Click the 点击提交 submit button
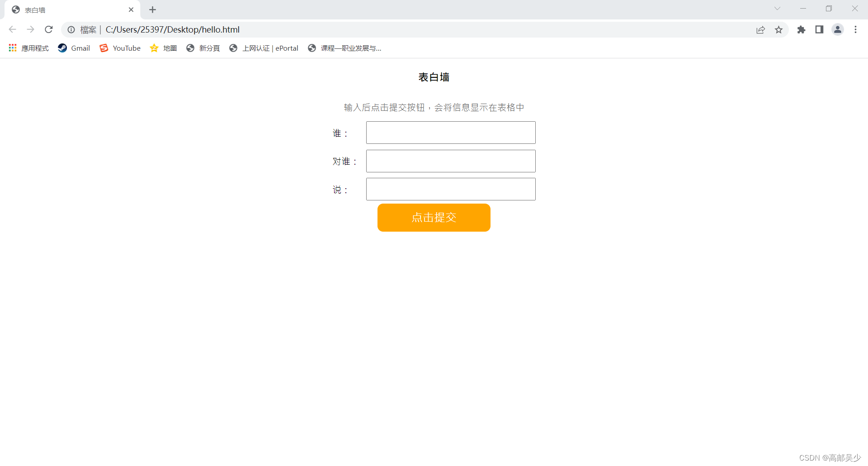The height and width of the screenshot is (466, 868). click(434, 218)
